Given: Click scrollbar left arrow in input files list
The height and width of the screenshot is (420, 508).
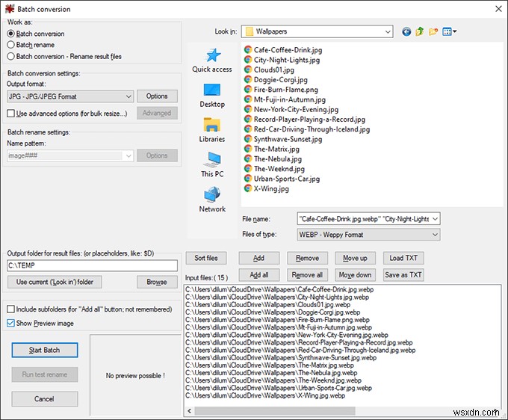Looking at the screenshot, I should point(189,411).
